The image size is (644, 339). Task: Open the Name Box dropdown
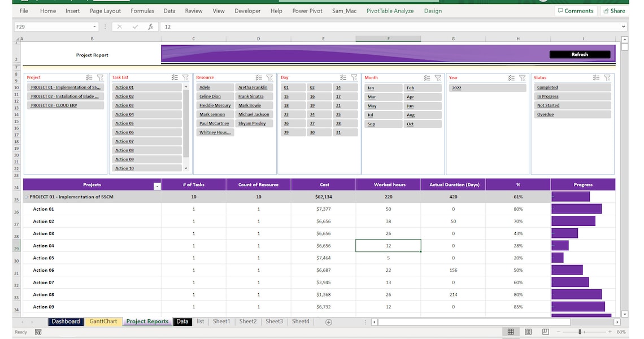[x=94, y=26]
